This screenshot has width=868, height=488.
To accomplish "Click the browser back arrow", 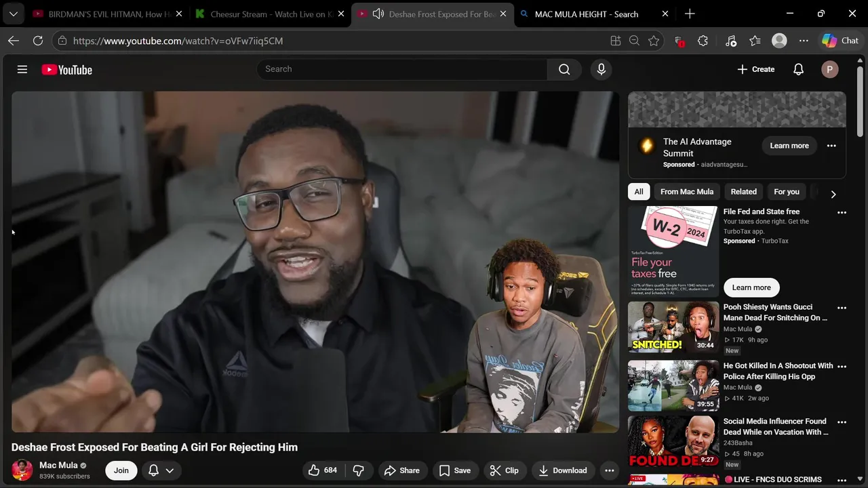I will (14, 41).
